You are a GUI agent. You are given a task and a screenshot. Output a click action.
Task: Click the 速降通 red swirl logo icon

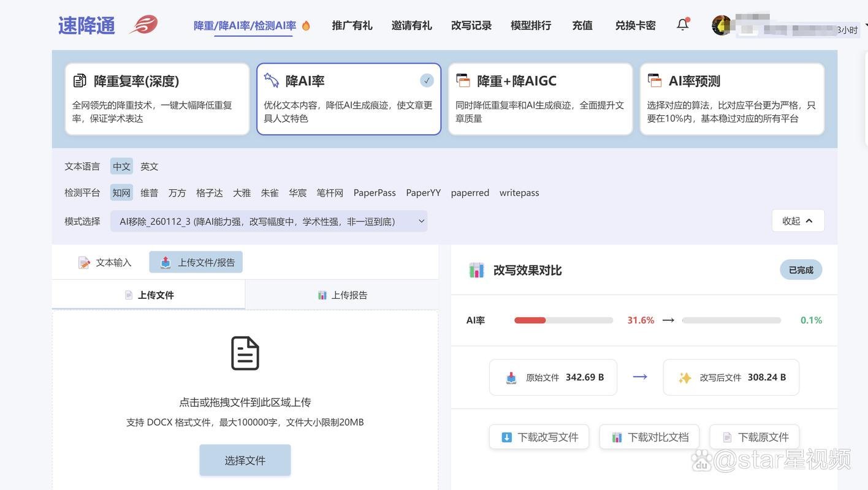pos(144,25)
